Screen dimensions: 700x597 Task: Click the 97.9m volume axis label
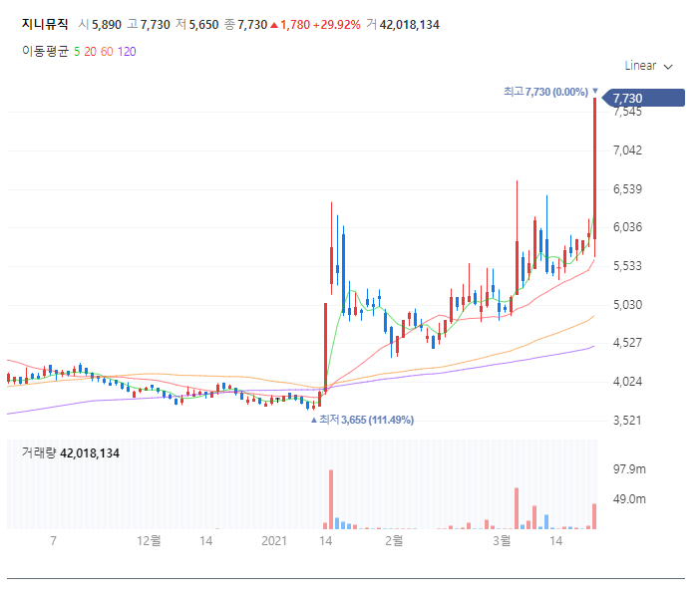point(629,469)
